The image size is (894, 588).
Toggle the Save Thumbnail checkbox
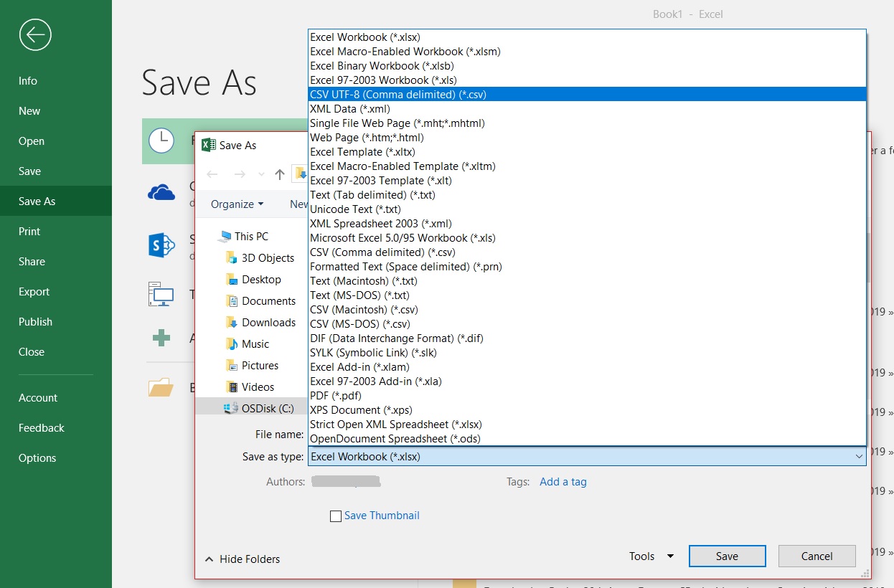tap(335, 516)
